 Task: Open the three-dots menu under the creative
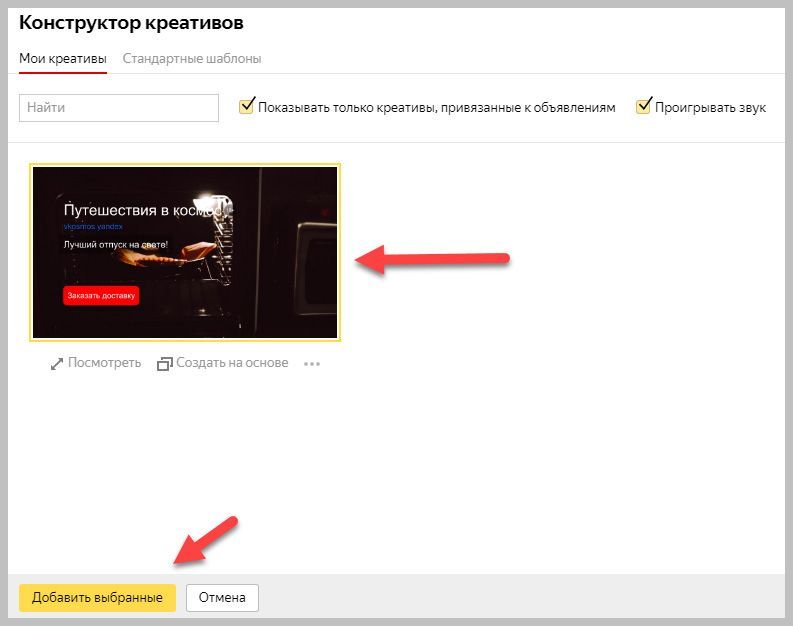click(312, 364)
